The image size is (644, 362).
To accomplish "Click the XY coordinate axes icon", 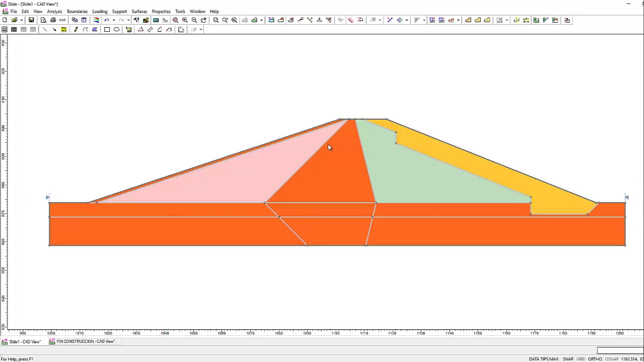I will click(x=181, y=30).
